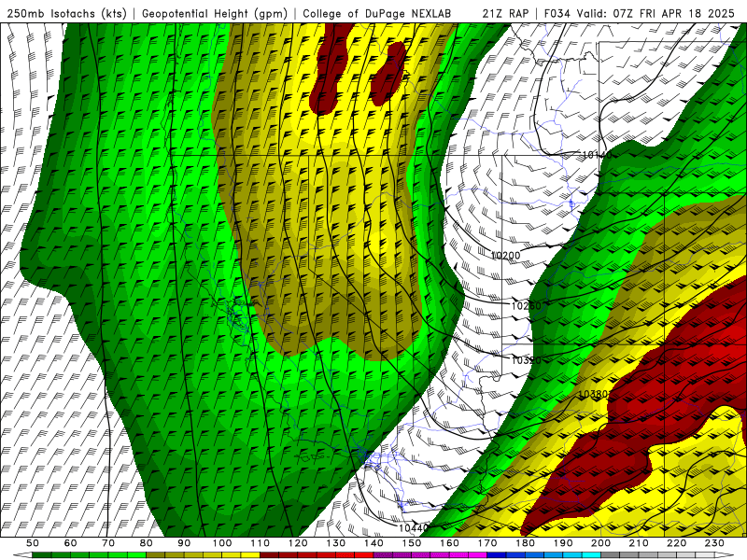The image size is (747, 560).
Task: Click the 190 value on the color scale
Action: [x=563, y=543]
